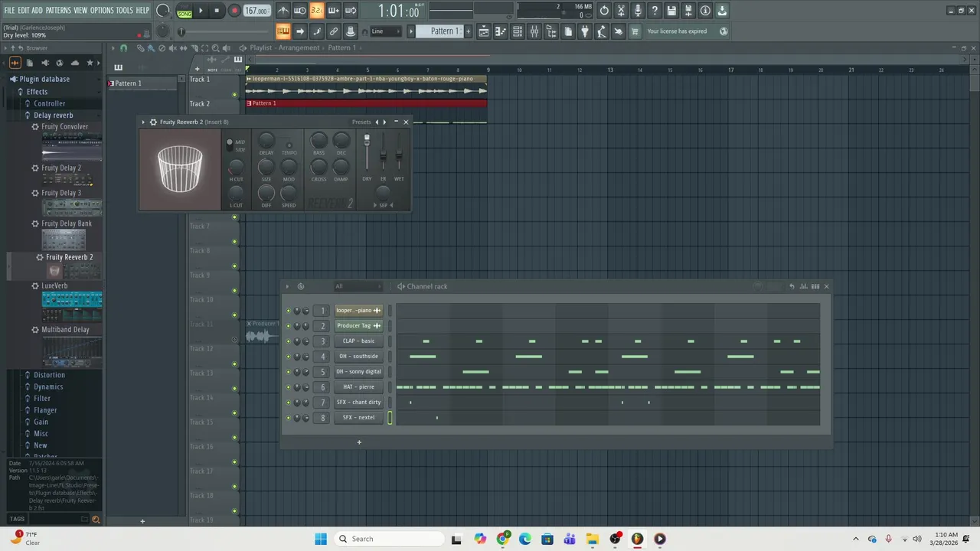Collapse the Effects folder
The width and height of the screenshot is (980, 551).
point(37,92)
